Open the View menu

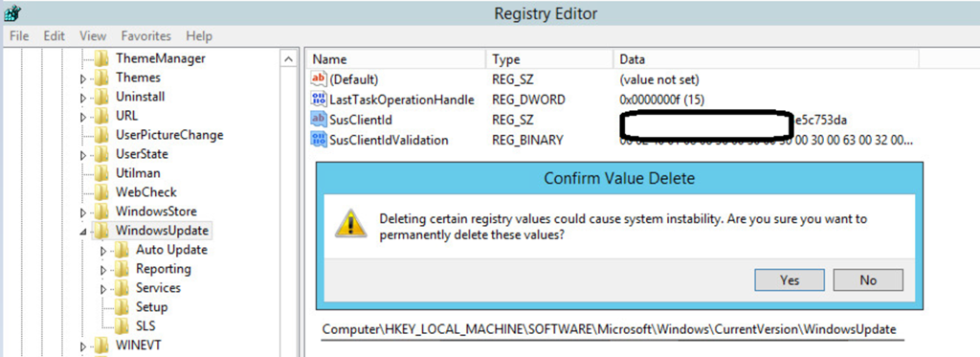coord(93,35)
